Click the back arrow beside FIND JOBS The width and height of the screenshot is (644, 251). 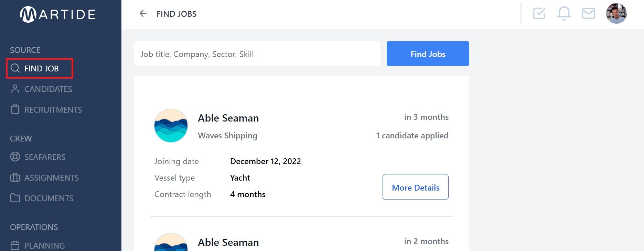pyautogui.click(x=143, y=14)
